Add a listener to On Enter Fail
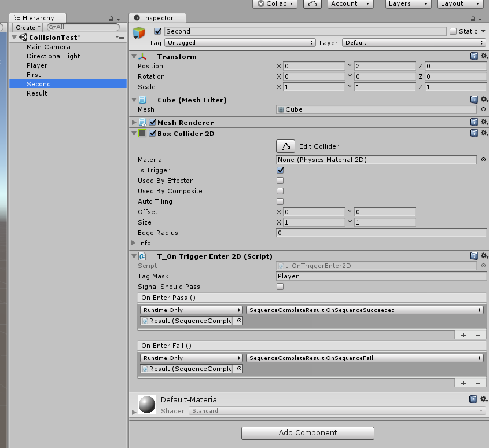The image size is (489, 448). pyautogui.click(x=464, y=383)
